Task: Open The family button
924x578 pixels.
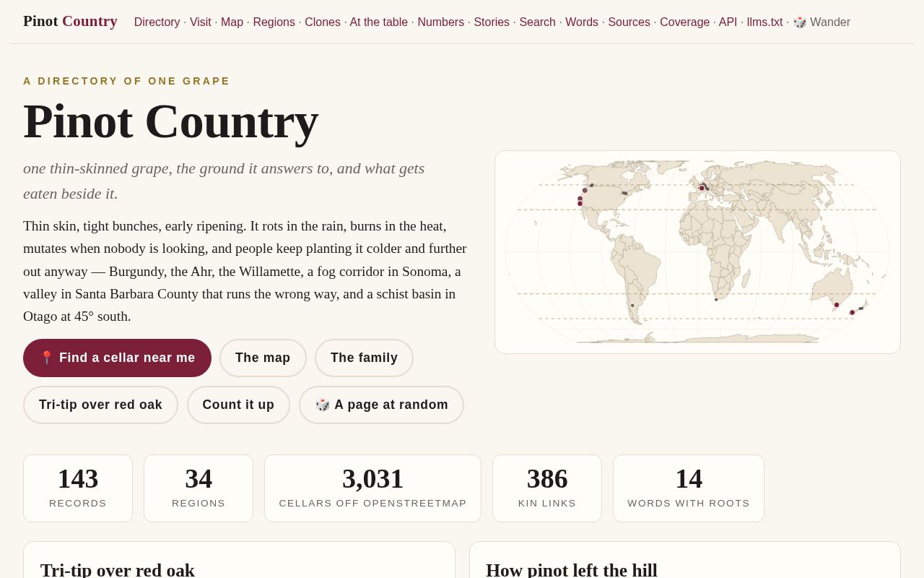Action: (364, 358)
